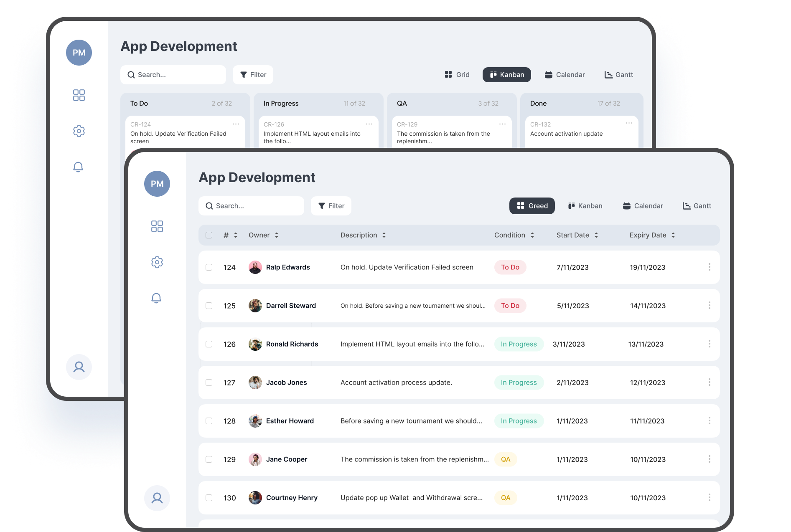The width and height of the screenshot is (791, 532).
Task: Check the box for row 126
Action: 209,344
